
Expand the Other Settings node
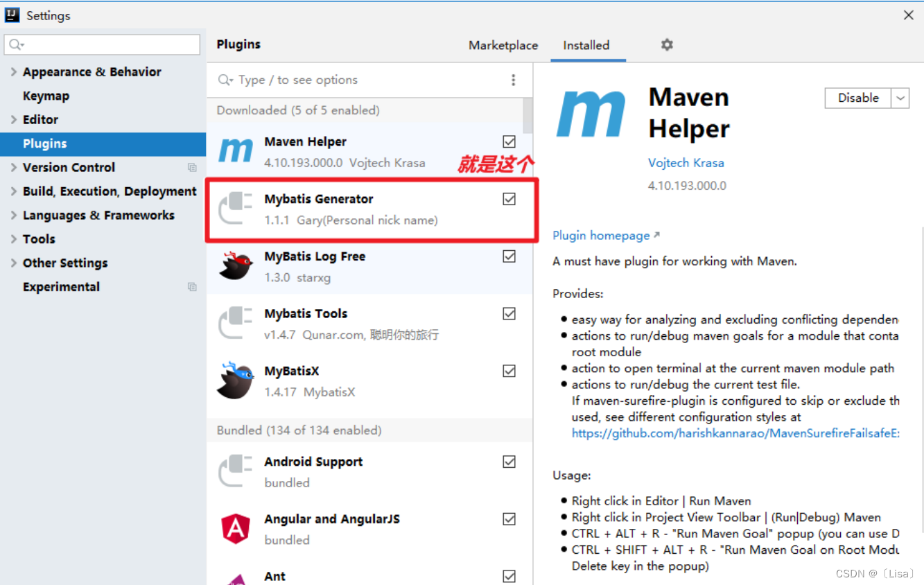14,263
